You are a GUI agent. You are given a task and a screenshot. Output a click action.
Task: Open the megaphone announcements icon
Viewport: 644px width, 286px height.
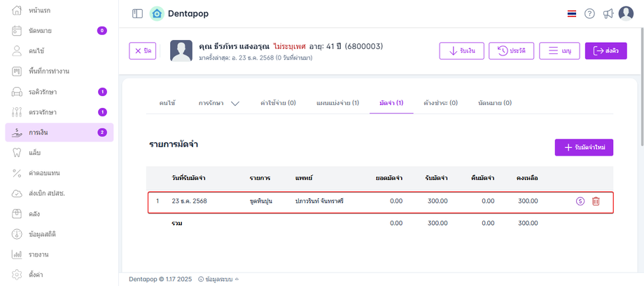[608, 14]
